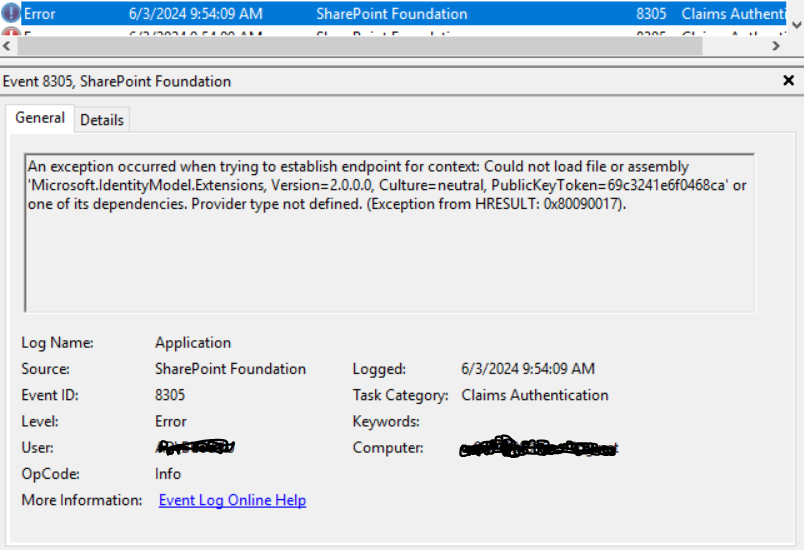Close the Event 8305 preview pane
Screen dimensions: 804x550
789,80
